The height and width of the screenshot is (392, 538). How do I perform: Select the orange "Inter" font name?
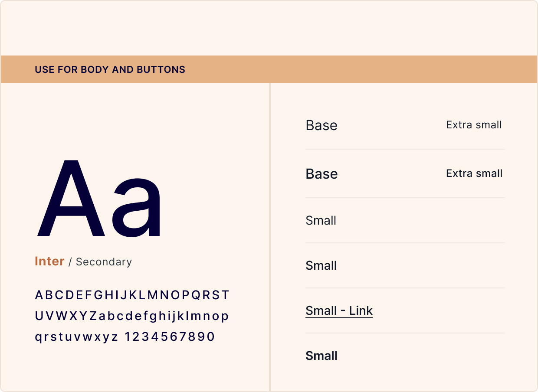point(49,261)
